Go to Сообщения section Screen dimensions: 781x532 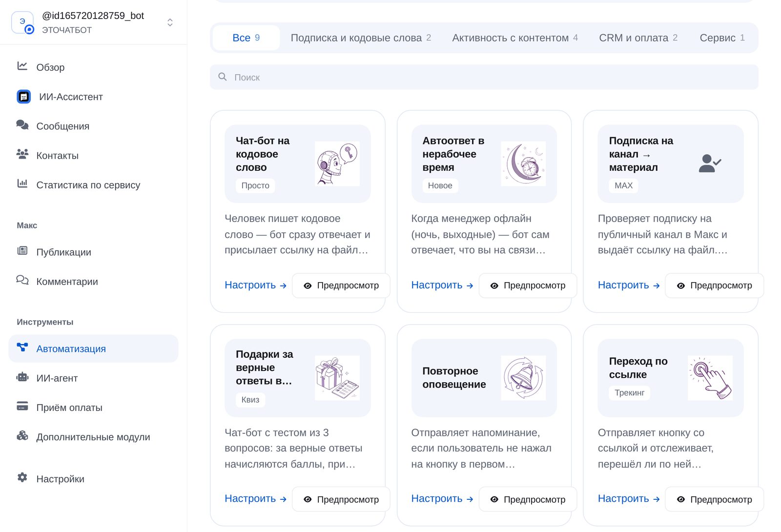pyautogui.click(x=93, y=126)
